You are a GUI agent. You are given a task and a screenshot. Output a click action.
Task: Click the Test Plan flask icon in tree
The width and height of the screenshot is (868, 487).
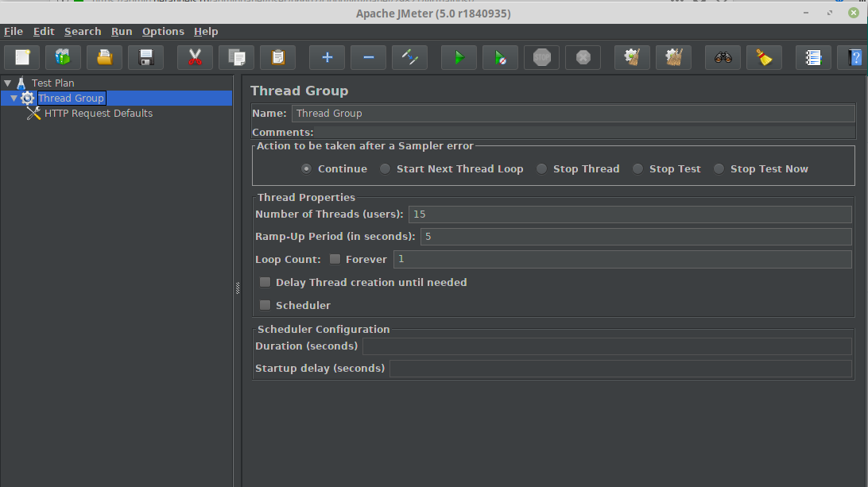(x=21, y=83)
